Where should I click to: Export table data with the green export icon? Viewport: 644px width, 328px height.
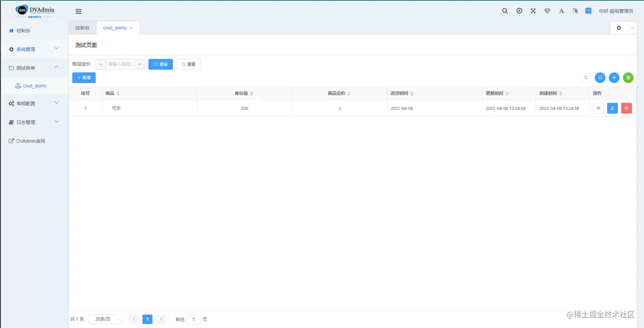pyautogui.click(x=628, y=78)
